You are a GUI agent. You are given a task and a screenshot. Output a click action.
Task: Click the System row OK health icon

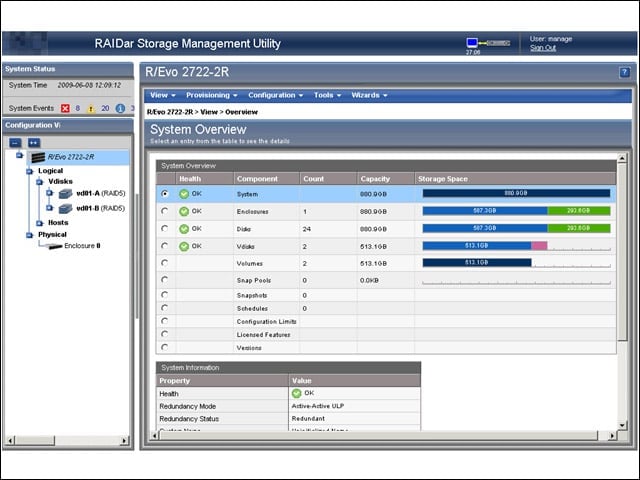[184, 194]
